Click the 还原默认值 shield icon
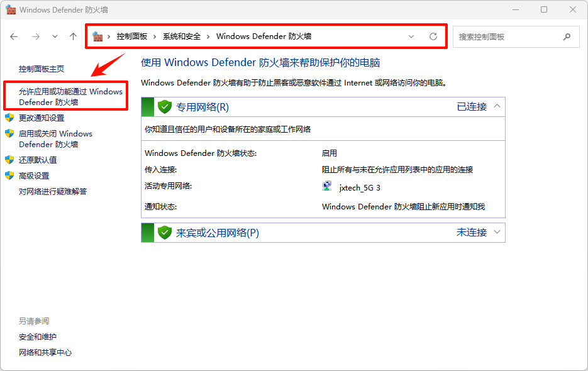588x371 pixels. (x=9, y=160)
